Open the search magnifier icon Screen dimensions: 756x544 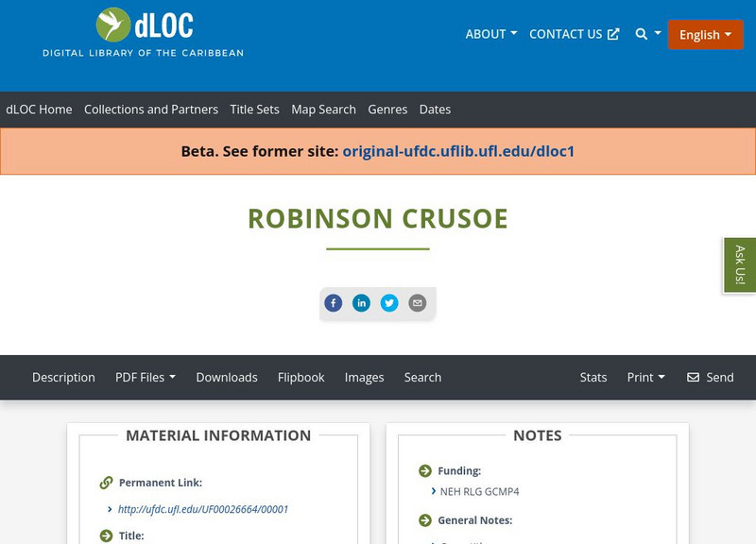coord(640,33)
